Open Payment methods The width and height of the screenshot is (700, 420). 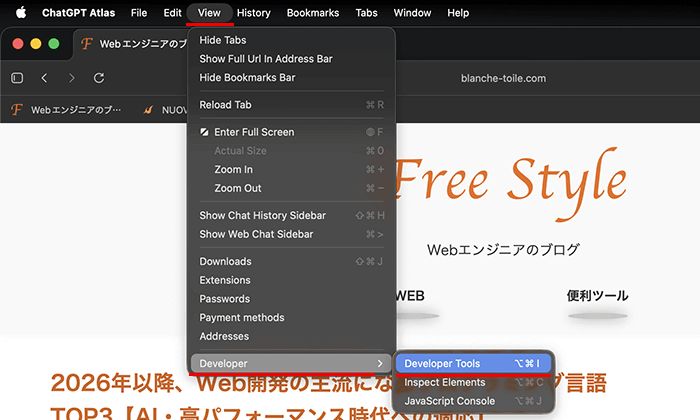(292, 318)
